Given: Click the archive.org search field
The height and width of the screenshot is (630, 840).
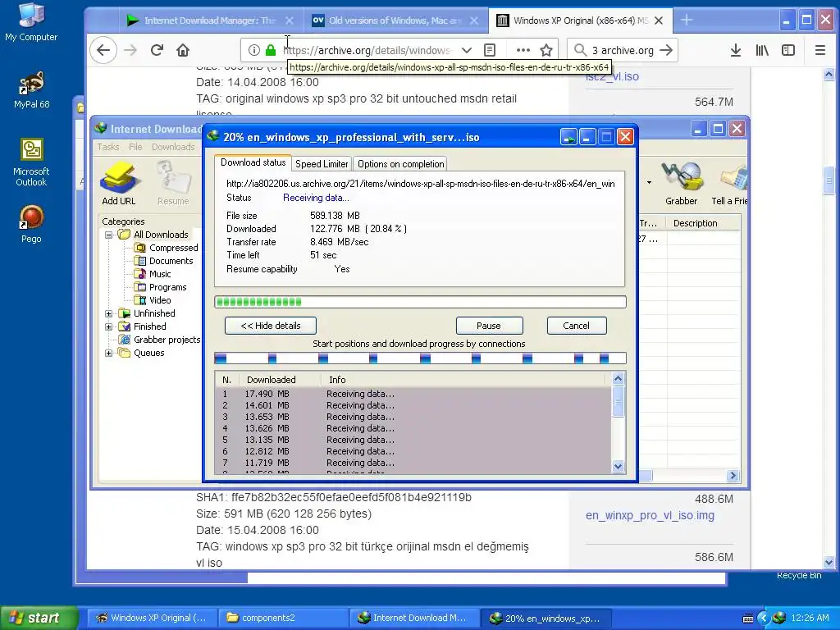Looking at the screenshot, I should [622, 50].
